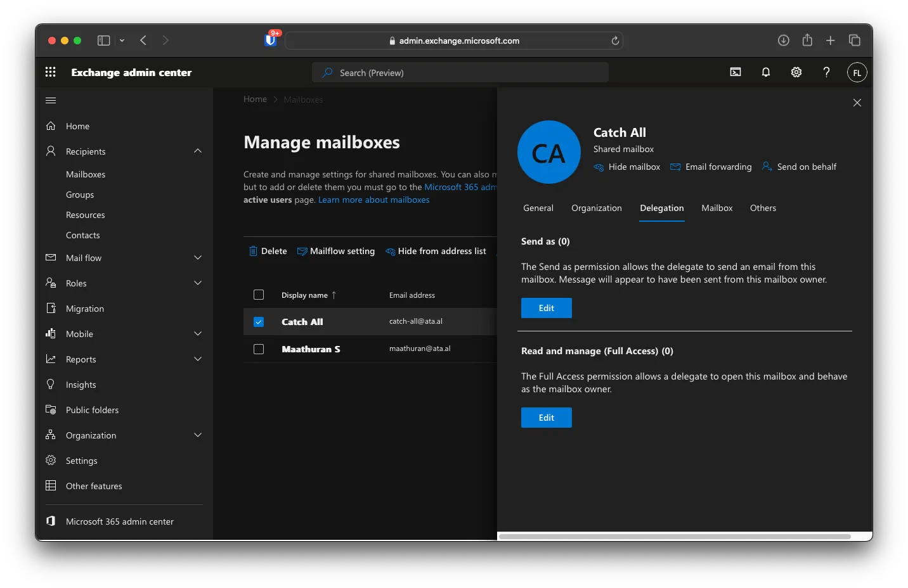The width and height of the screenshot is (908, 588).
Task: Close the Catch All details panel
Action: (857, 103)
